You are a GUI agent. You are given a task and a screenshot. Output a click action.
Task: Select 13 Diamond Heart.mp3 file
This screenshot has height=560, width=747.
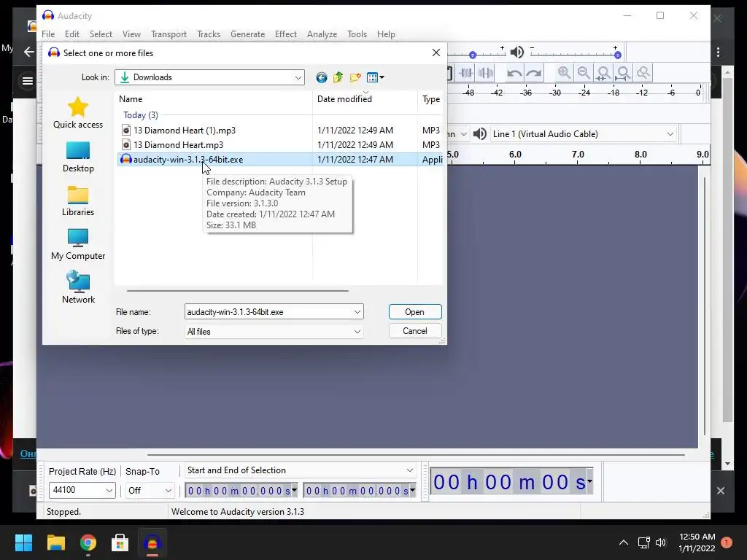point(178,145)
